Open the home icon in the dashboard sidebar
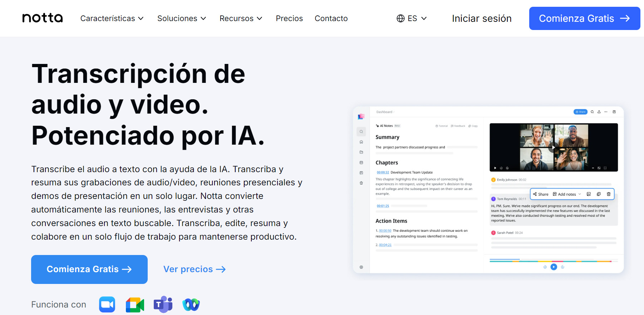This screenshot has width=644, height=315. coord(361,142)
